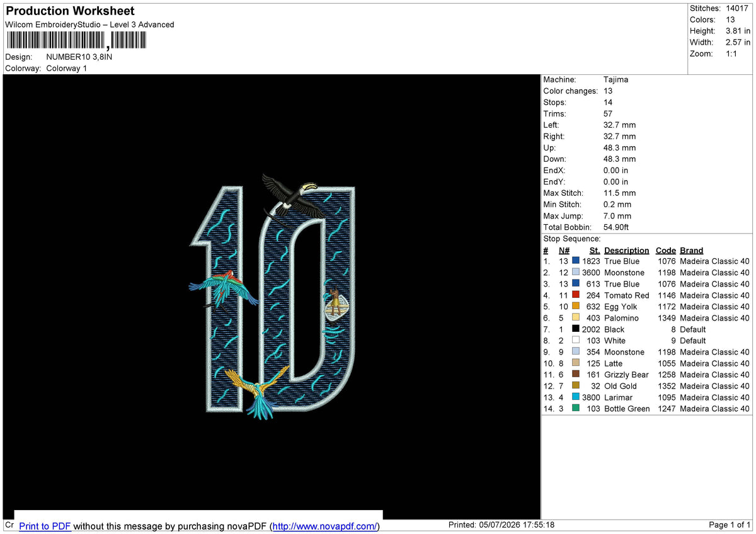756x534 pixels.
Task: Click the Width value 2.57 in
Action: 738,42
